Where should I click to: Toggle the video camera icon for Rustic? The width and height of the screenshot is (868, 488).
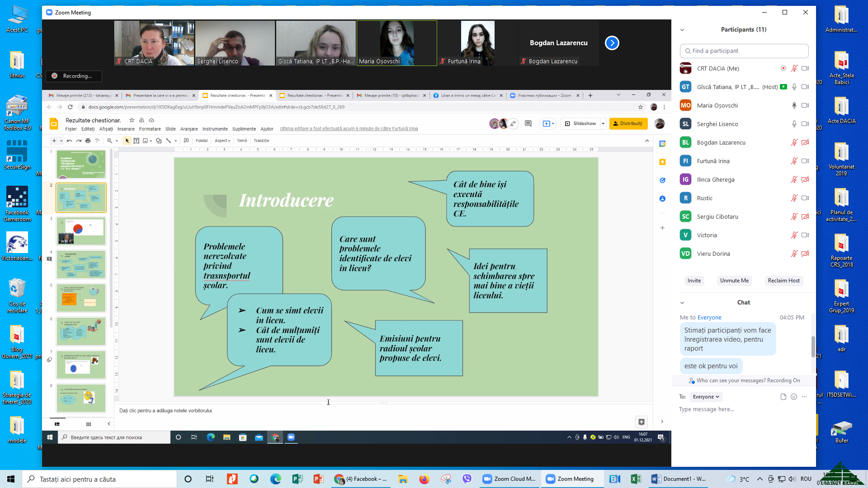805,198
